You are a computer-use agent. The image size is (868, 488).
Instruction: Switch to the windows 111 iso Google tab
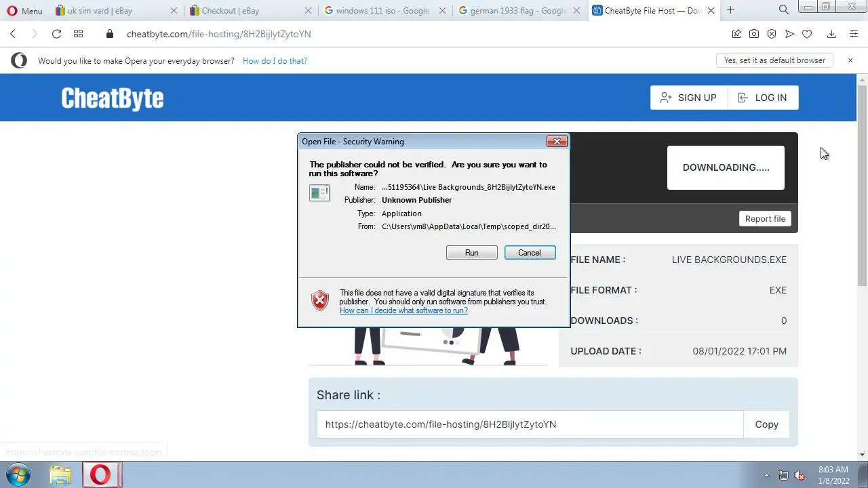click(x=377, y=11)
